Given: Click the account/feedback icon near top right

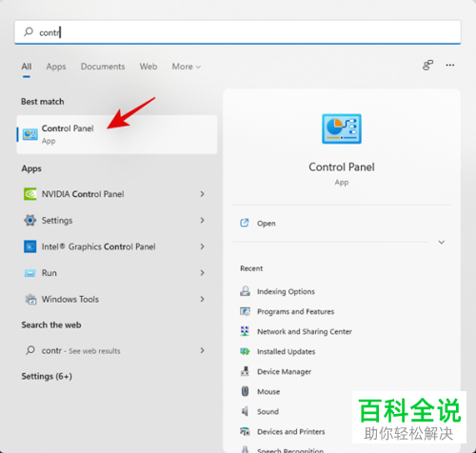Looking at the screenshot, I should (427, 65).
